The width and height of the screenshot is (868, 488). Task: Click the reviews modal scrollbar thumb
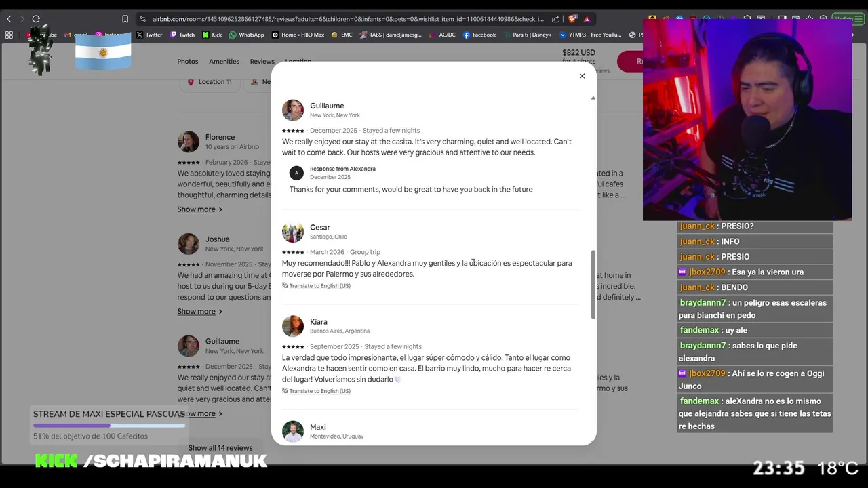(593, 285)
